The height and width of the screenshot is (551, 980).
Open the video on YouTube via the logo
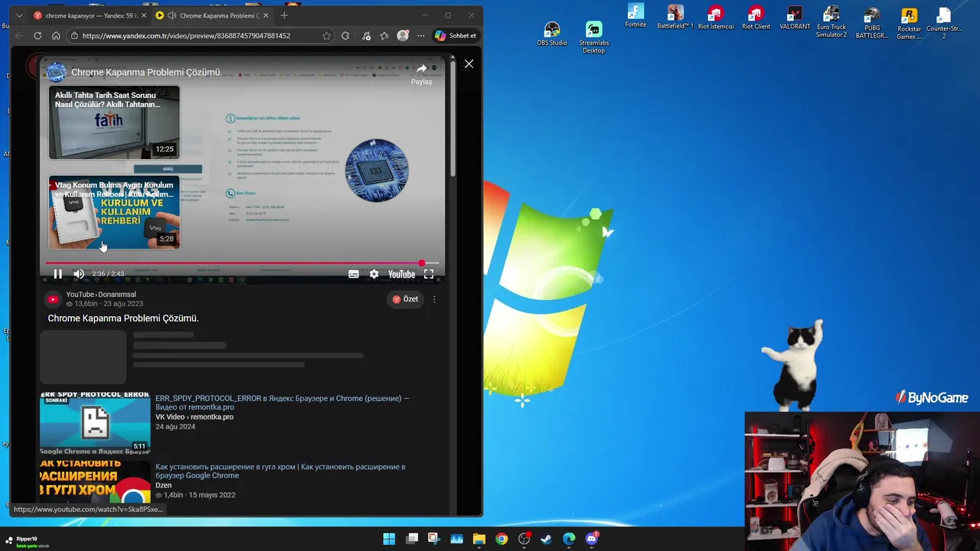(x=401, y=274)
